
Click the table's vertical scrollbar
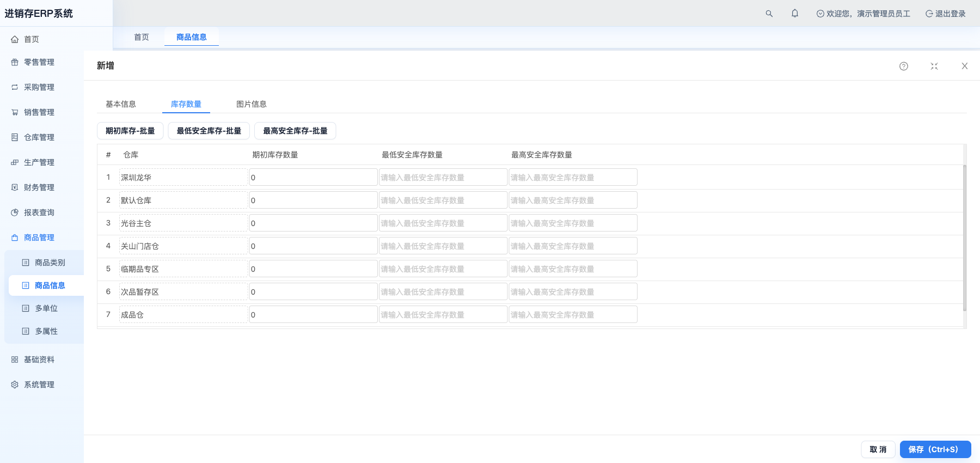[x=965, y=237]
